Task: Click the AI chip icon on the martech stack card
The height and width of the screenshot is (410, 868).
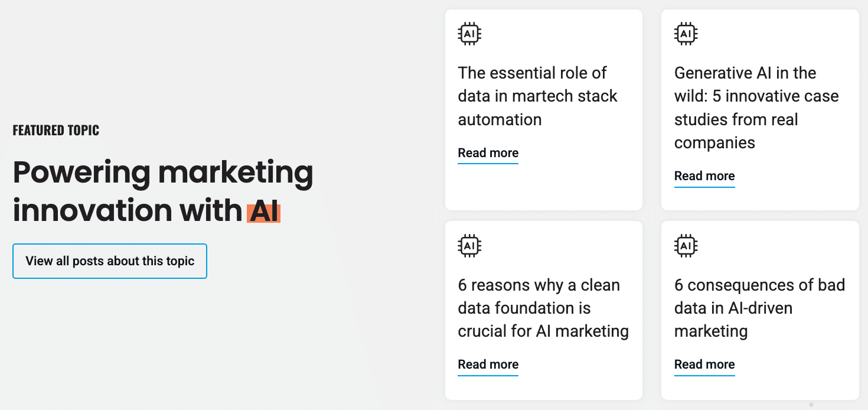Action: [469, 33]
